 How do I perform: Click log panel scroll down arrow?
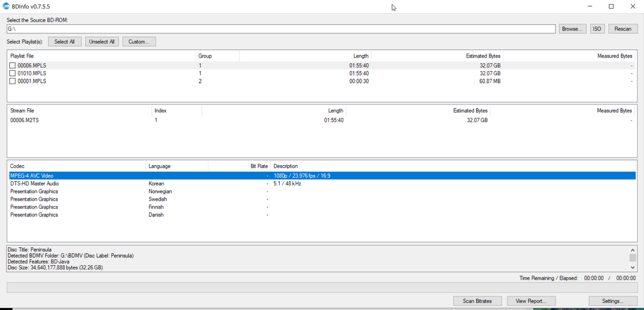(x=633, y=268)
